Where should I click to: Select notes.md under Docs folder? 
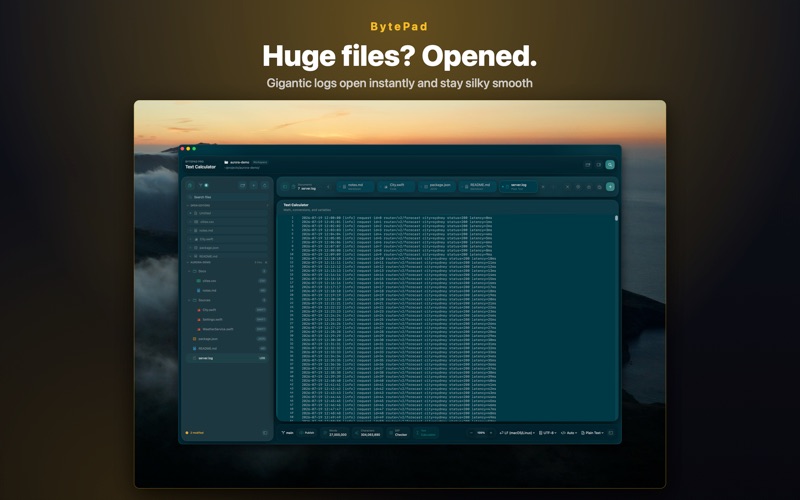pos(228,290)
